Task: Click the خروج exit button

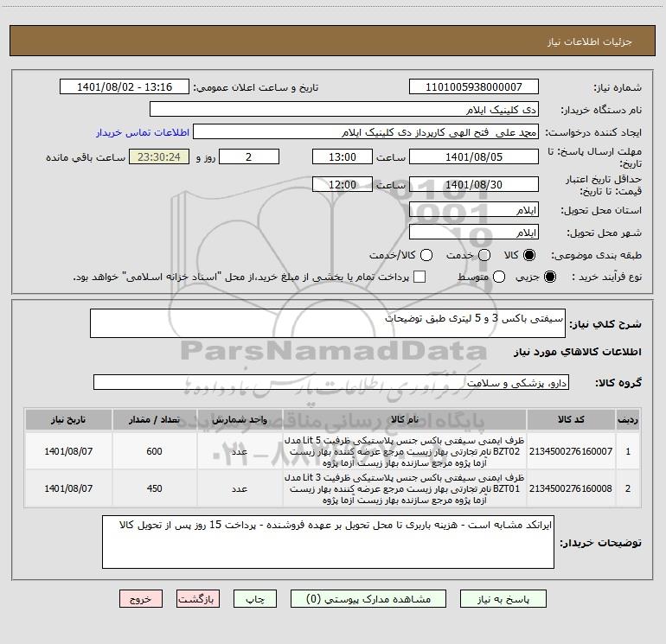Action: (141, 598)
